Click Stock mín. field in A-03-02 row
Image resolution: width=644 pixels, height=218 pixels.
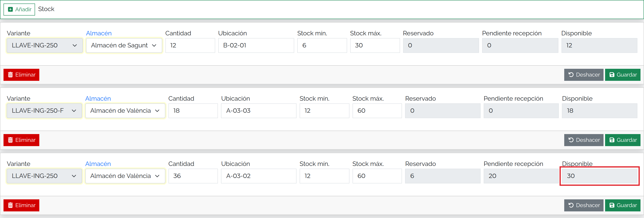pos(324,176)
